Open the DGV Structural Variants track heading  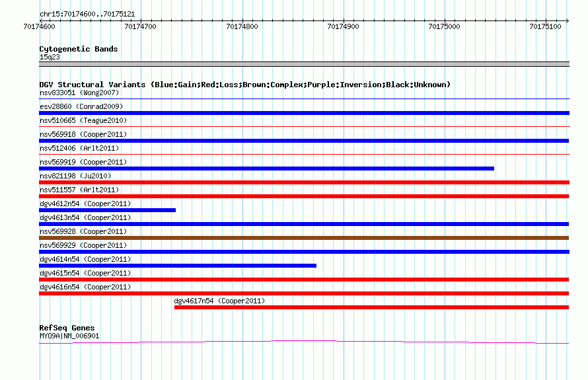(245, 85)
